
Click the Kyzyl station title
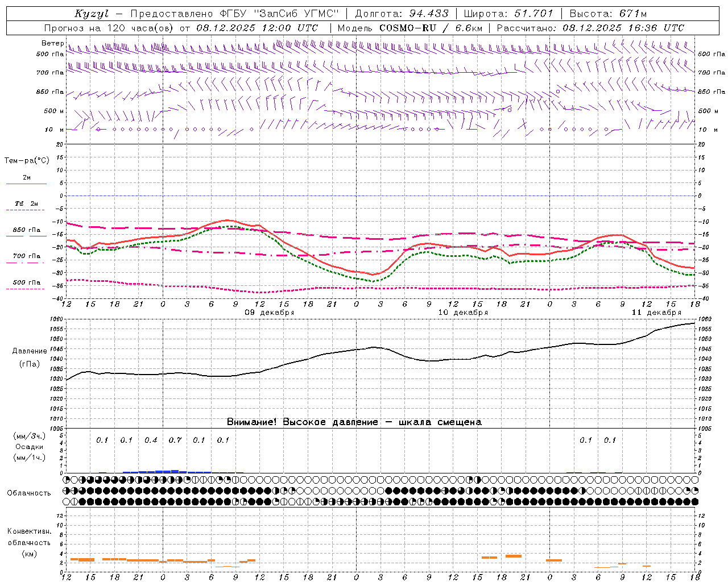92,14
